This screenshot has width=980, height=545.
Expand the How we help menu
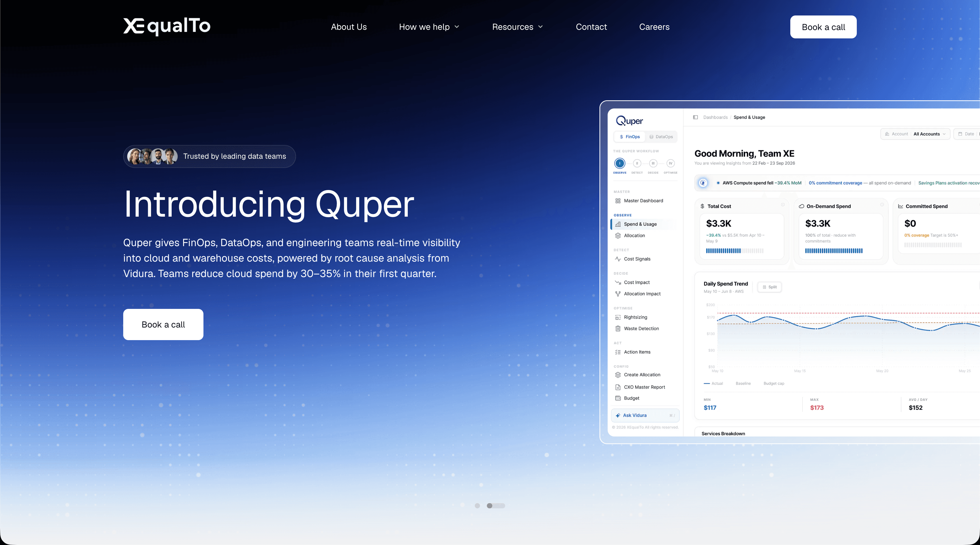click(429, 27)
